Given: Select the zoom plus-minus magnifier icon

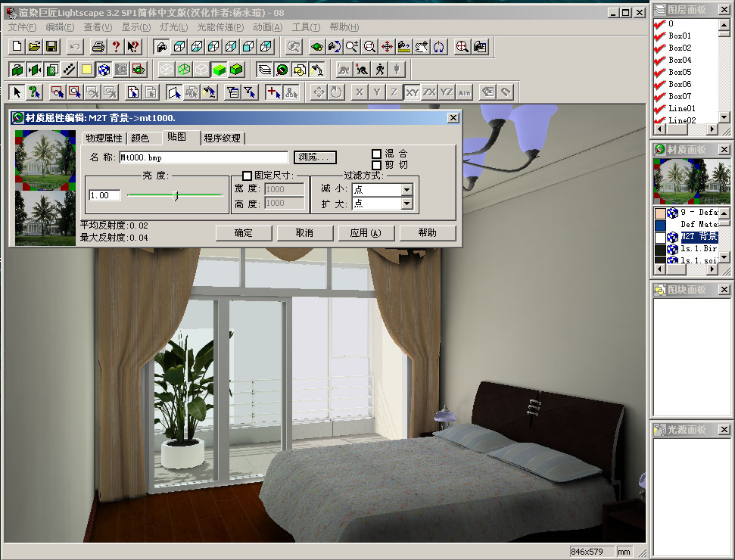Looking at the screenshot, I should pos(351,46).
